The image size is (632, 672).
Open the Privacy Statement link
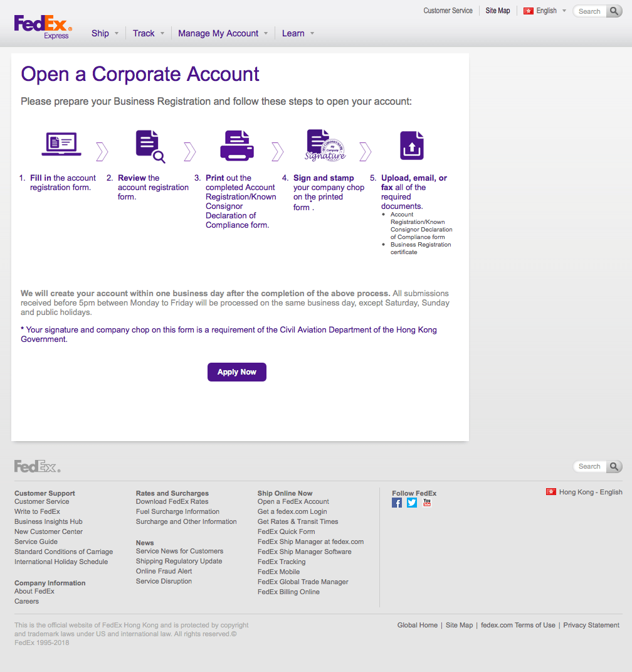[x=591, y=625]
